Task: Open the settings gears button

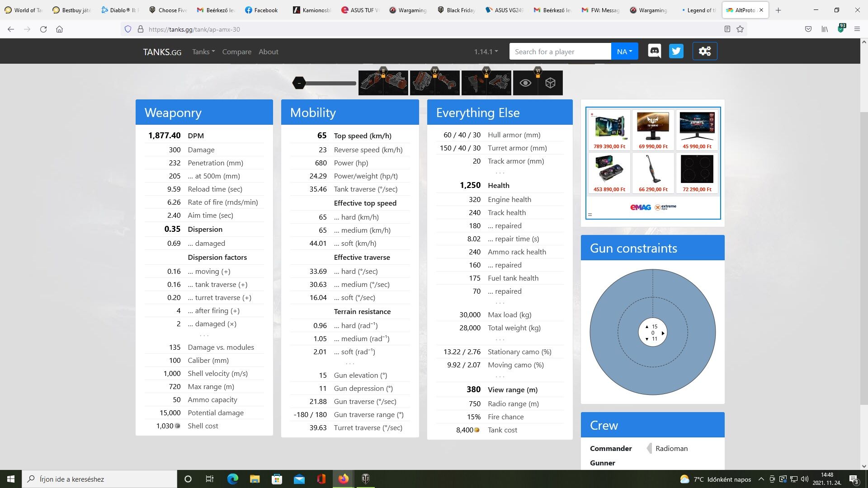Action: coord(705,51)
